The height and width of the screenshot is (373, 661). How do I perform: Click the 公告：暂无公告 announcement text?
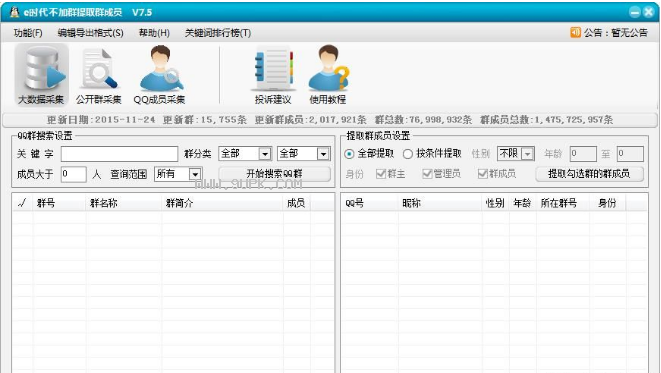(615, 32)
